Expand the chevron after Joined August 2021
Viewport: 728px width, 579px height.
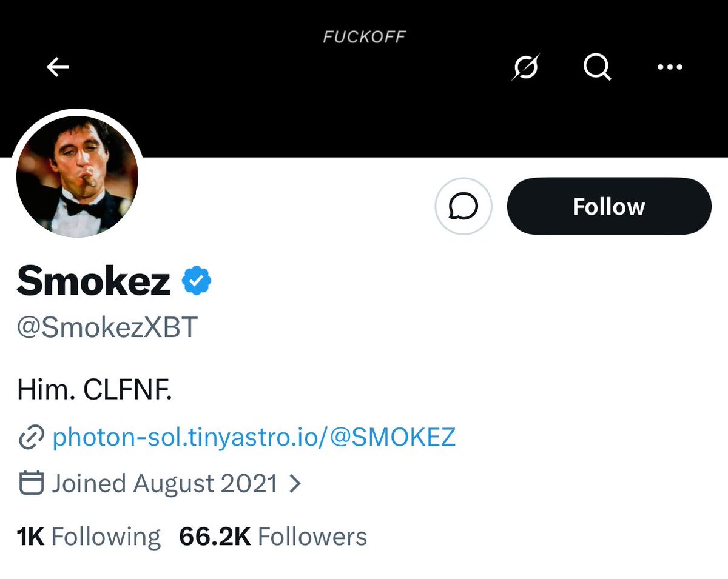click(x=295, y=484)
